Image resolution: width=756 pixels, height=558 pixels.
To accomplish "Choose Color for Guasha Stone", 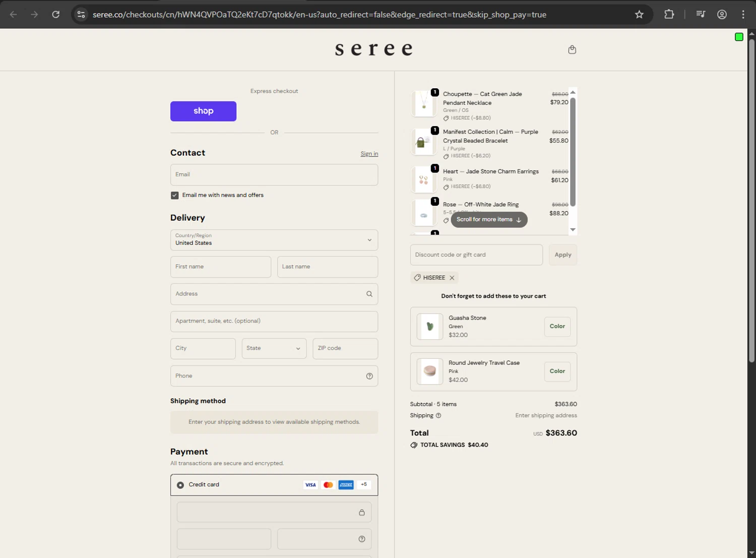I will click(x=557, y=327).
